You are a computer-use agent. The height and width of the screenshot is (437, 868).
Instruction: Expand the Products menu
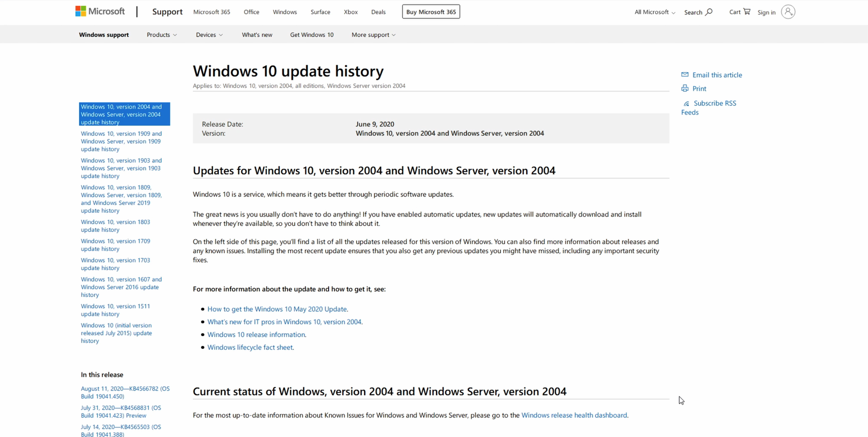(x=162, y=35)
